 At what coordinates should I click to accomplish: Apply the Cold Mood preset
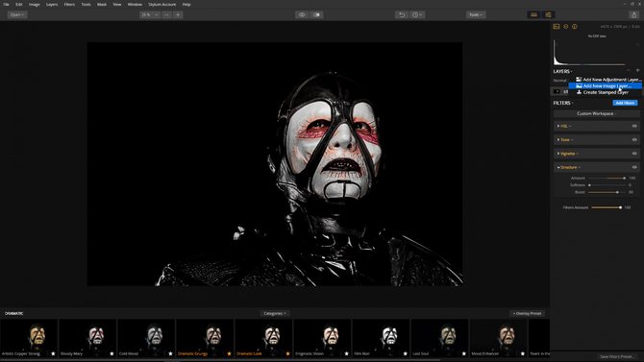146,338
